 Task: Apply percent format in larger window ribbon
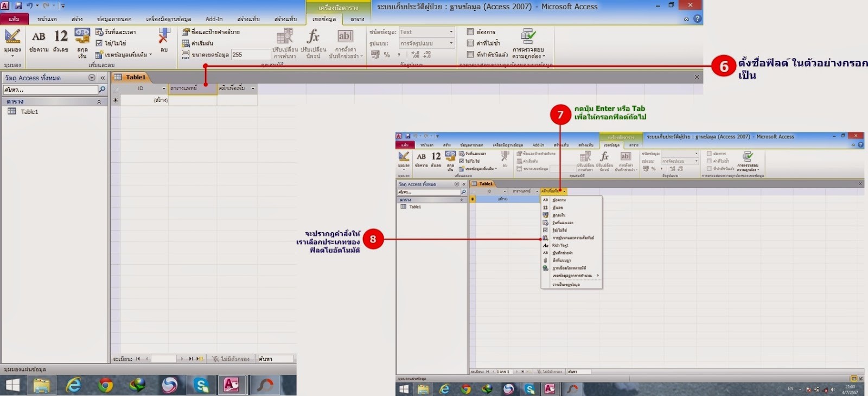387,55
